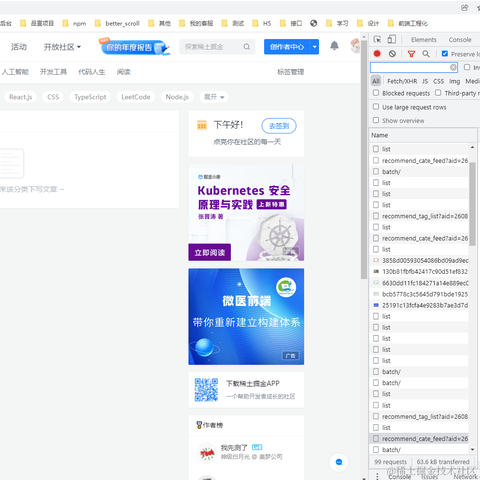Clear the filter box with its X icon
This screenshot has height=480, width=480.
(453, 67)
